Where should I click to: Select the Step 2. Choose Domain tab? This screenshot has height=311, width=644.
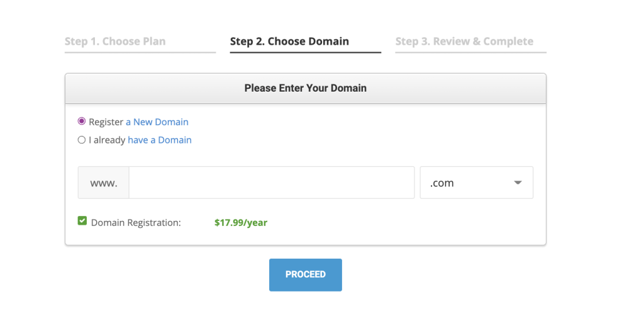click(x=289, y=42)
